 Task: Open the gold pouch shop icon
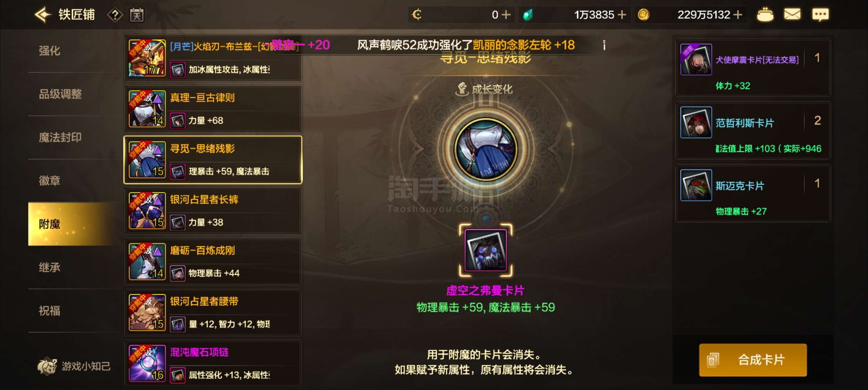[765, 15]
